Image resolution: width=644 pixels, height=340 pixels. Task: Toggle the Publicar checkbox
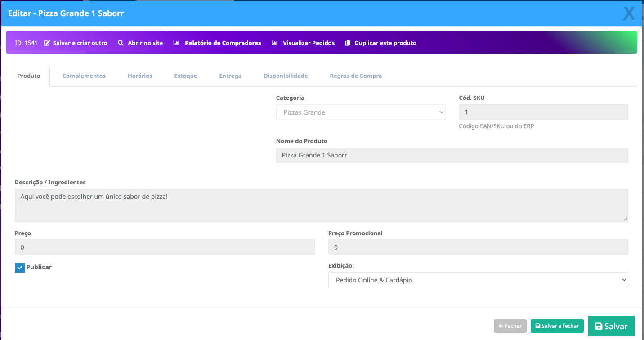point(20,268)
